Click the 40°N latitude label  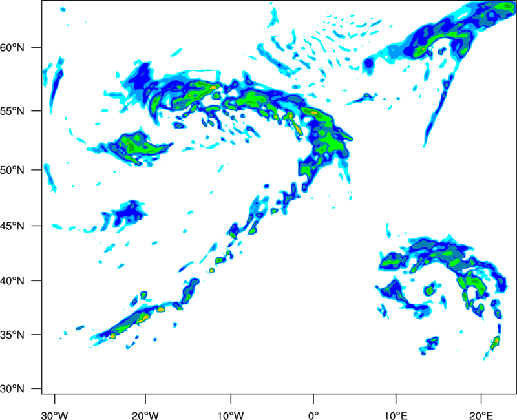point(12,281)
